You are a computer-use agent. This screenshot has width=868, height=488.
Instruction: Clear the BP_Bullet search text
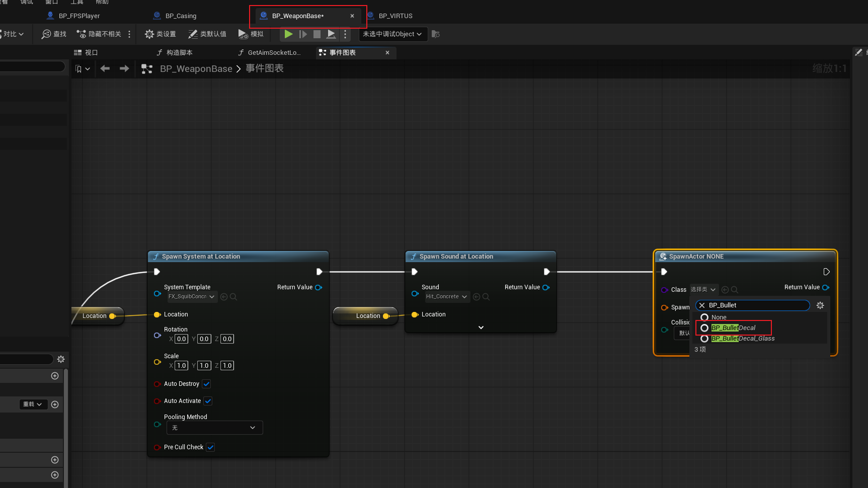tap(702, 305)
